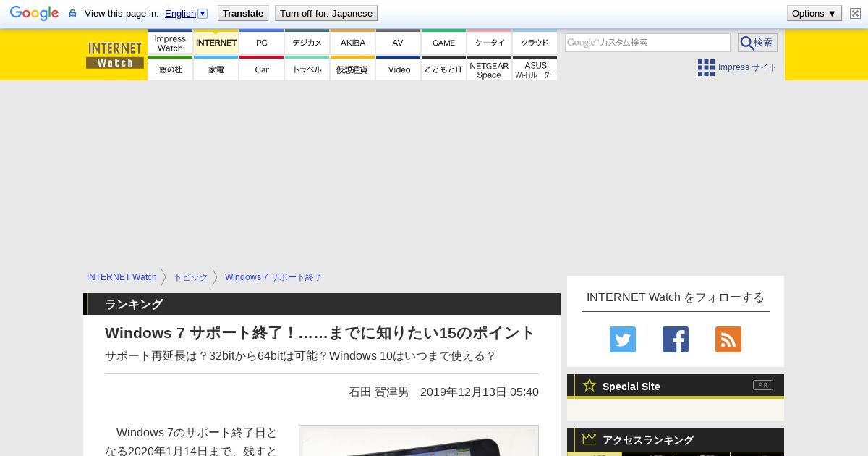Follow INTERNET Watch on Twitter

tap(623, 339)
